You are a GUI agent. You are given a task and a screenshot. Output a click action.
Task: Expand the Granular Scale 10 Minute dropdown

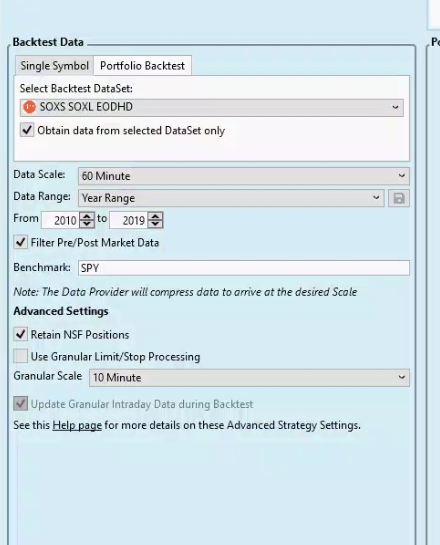(x=249, y=377)
